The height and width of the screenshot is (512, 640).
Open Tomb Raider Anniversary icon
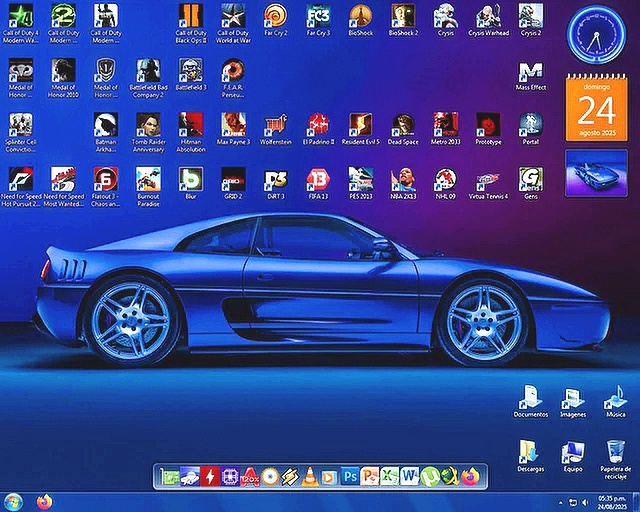tap(148, 132)
